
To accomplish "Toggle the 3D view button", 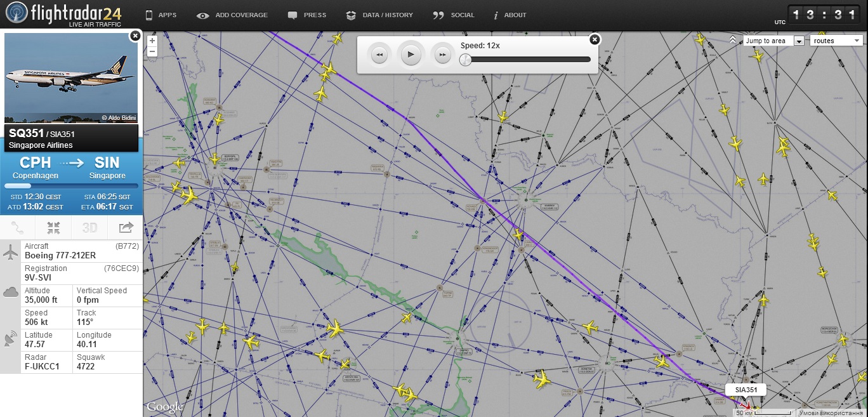I will pos(89,227).
